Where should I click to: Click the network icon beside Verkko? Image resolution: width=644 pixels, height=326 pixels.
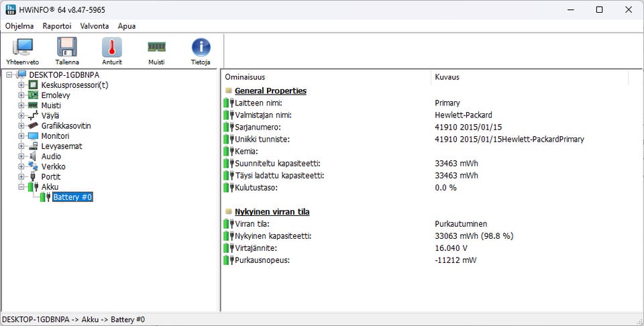pyautogui.click(x=33, y=166)
